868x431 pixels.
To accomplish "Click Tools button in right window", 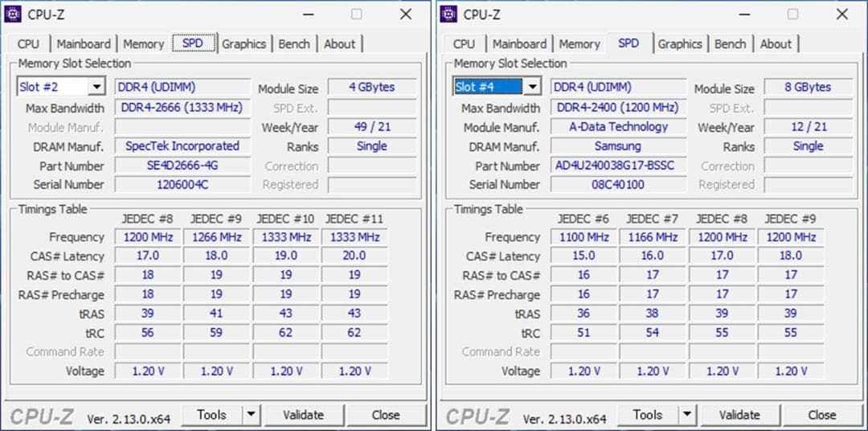I will [x=648, y=414].
